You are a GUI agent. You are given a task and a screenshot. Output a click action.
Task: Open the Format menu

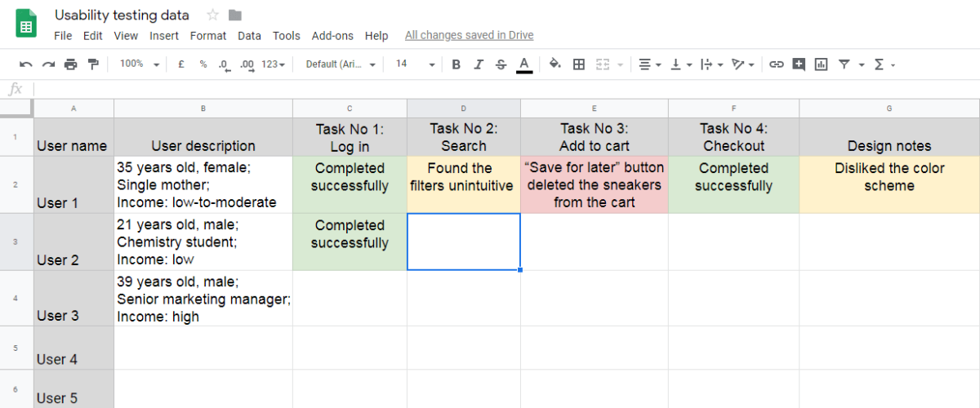[x=208, y=36]
